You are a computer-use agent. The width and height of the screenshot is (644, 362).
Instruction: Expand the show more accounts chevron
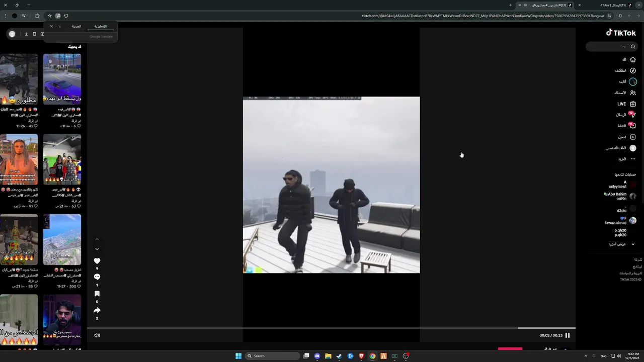click(x=633, y=244)
